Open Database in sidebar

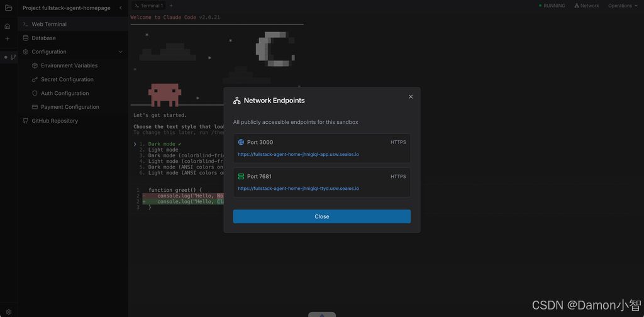coord(73,38)
